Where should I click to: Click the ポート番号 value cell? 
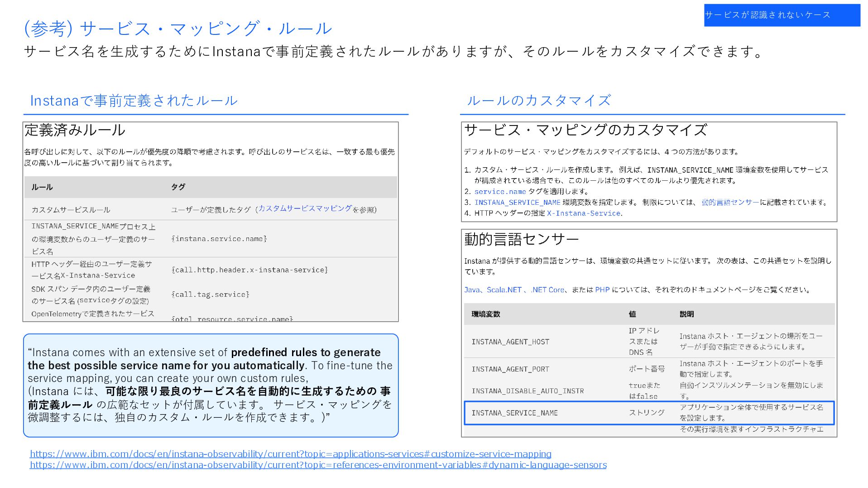pyautogui.click(x=647, y=369)
